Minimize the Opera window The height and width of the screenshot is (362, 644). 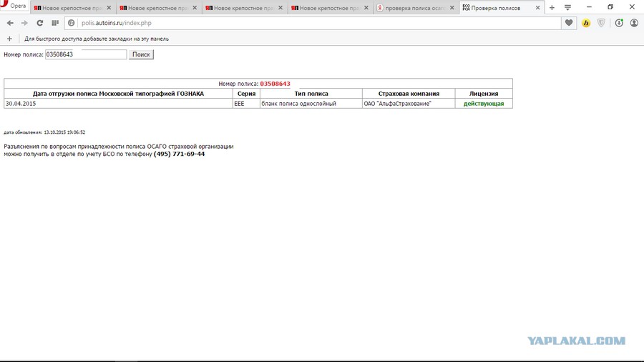pyautogui.click(x=589, y=7)
